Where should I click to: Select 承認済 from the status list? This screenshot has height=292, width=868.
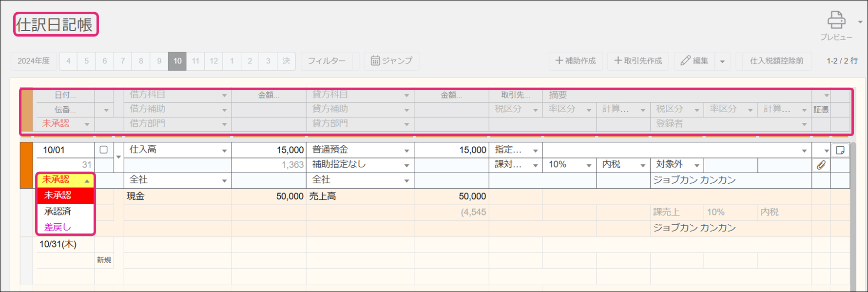point(58,211)
